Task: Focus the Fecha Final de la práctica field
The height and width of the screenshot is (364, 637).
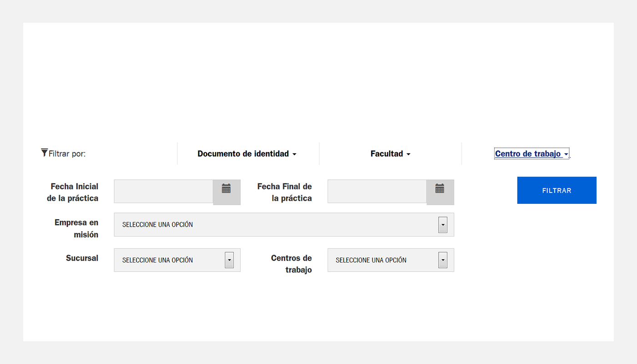Action: coord(377,192)
